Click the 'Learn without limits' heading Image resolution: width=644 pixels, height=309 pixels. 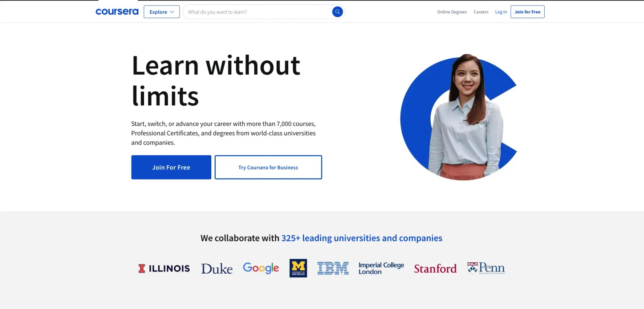coord(216,80)
